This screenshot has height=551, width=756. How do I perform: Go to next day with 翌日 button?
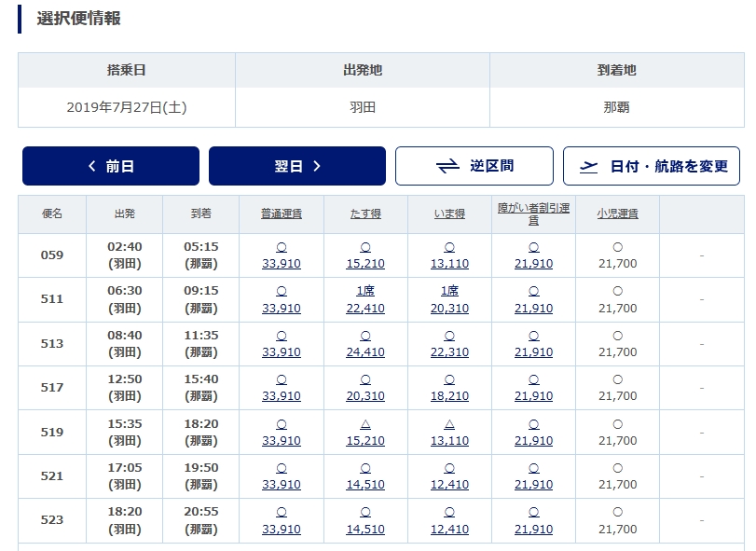click(x=297, y=166)
